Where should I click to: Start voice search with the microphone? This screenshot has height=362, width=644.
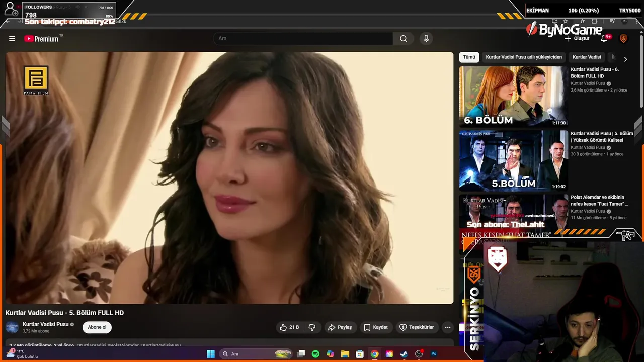point(426,39)
